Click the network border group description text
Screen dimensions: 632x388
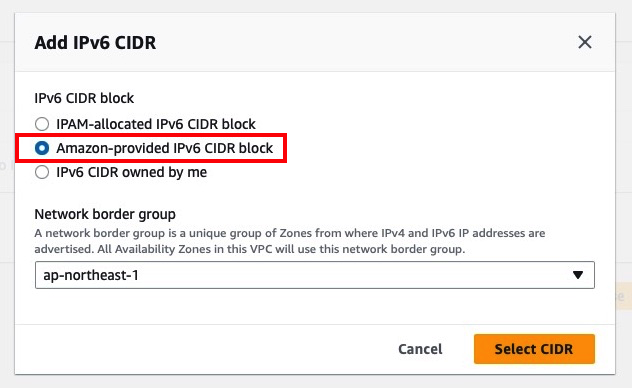point(290,241)
